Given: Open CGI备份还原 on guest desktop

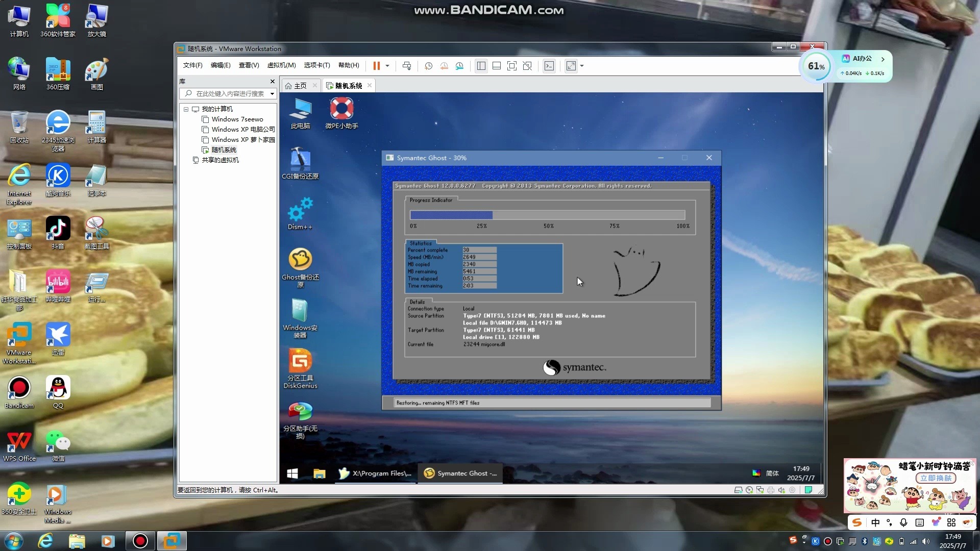Looking at the screenshot, I should pyautogui.click(x=300, y=161).
